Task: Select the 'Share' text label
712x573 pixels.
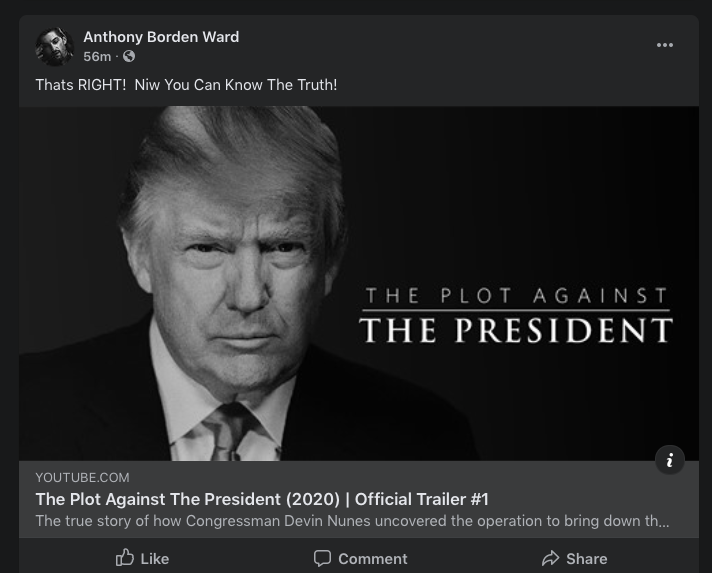Action: click(587, 558)
